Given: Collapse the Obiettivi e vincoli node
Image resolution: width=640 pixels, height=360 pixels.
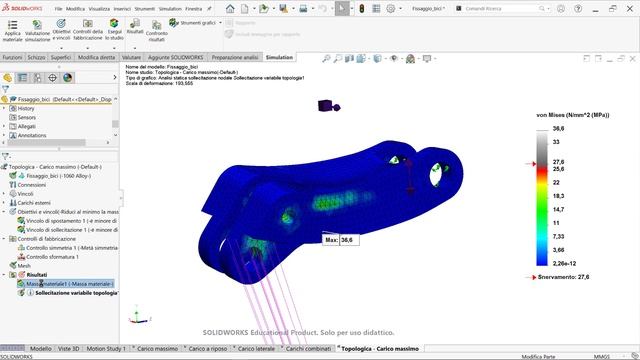Looking at the screenshot, I should click(4, 211).
